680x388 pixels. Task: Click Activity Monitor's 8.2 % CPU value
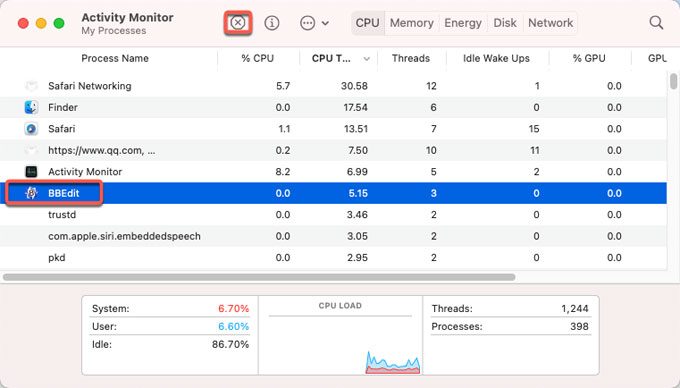tap(283, 172)
